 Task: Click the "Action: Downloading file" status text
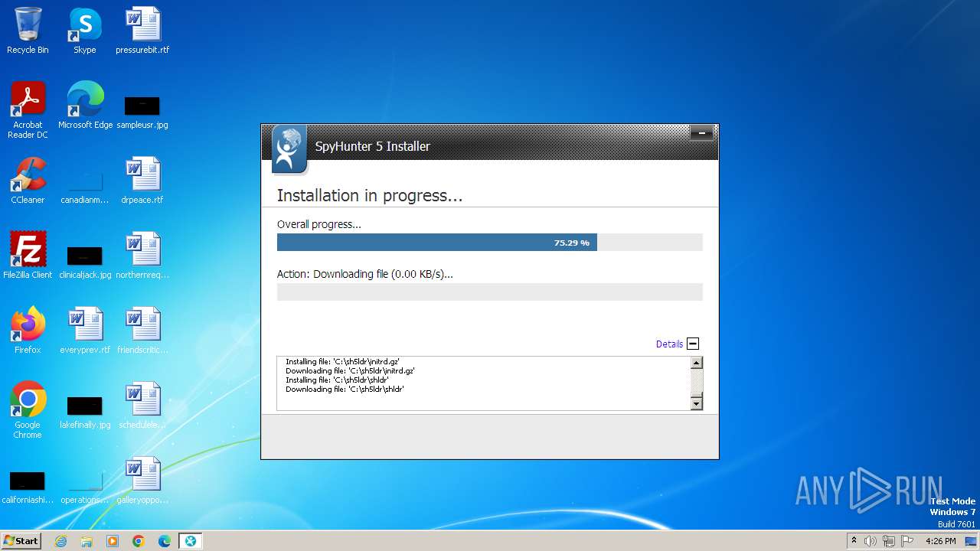point(364,274)
